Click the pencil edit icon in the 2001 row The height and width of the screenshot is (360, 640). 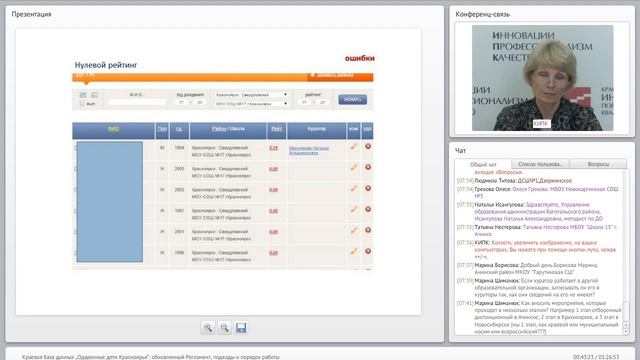[x=354, y=230]
